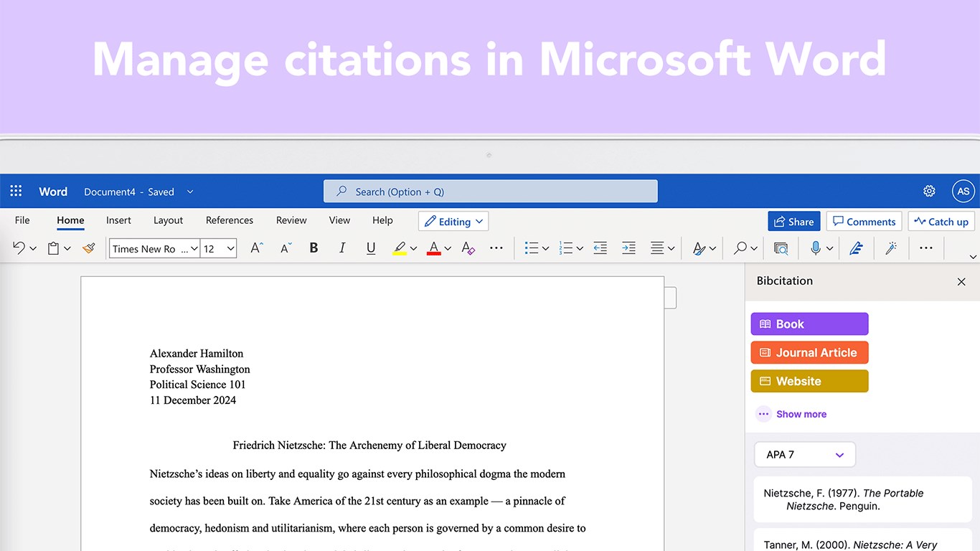This screenshot has height=551, width=980.
Task: Click the Undo arrow icon
Action: click(19, 248)
